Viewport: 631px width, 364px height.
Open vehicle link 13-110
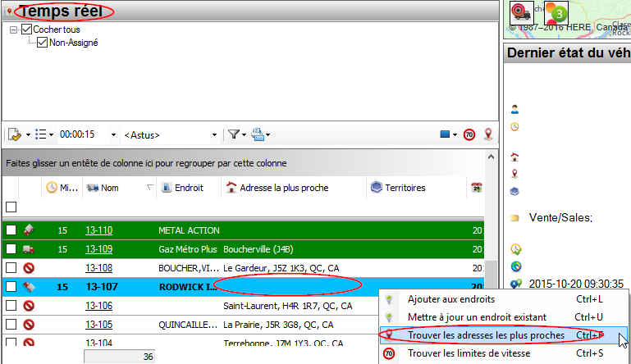(98, 230)
